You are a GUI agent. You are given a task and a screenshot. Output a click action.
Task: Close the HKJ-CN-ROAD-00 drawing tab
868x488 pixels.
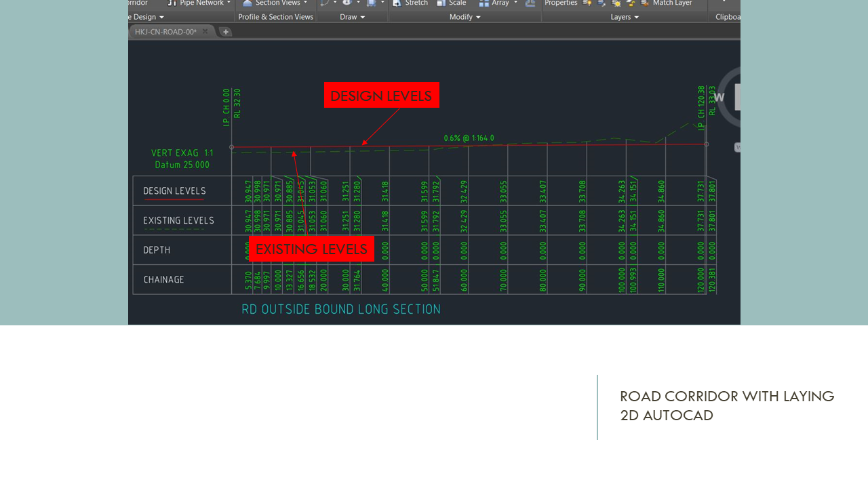pyautogui.click(x=205, y=32)
